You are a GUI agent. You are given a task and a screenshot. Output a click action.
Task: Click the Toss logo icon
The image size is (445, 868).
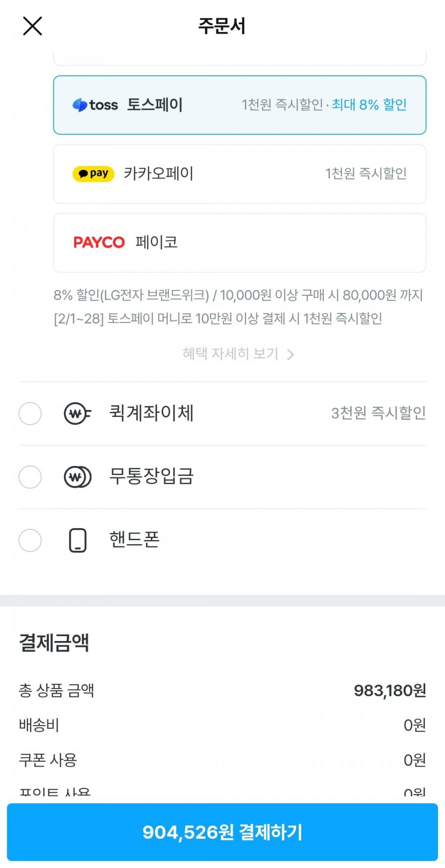(x=95, y=105)
